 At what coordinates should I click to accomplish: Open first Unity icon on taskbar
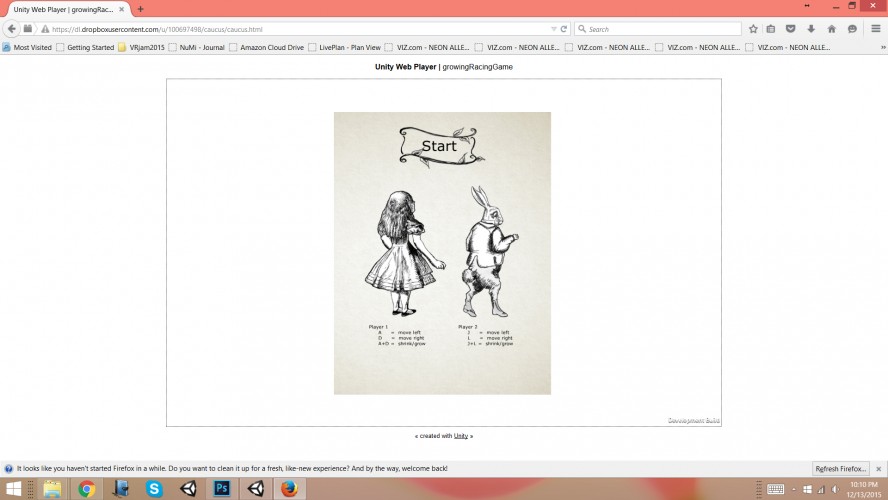pyautogui.click(x=188, y=489)
